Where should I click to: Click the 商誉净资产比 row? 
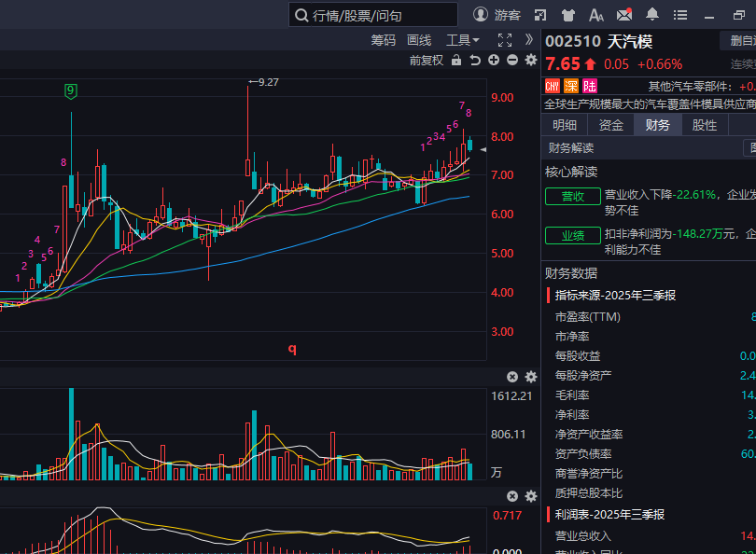pos(649,474)
